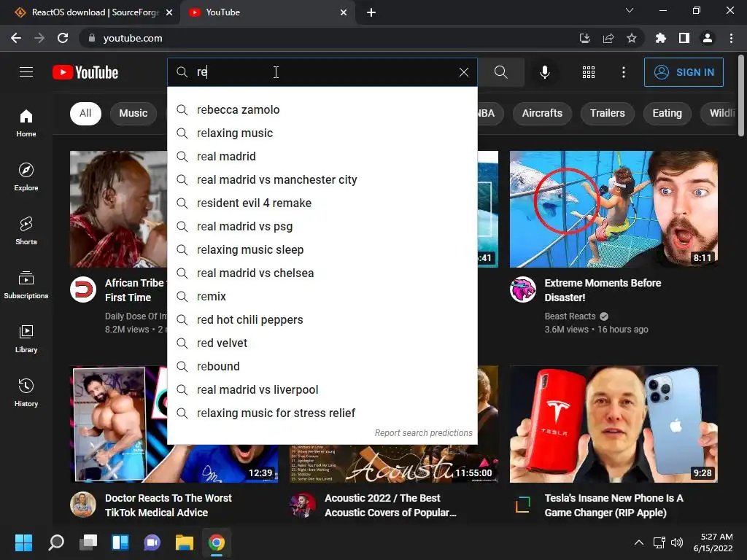Image resolution: width=747 pixels, height=560 pixels.
Task: Choose suggestion red velvet
Action: coord(322,343)
